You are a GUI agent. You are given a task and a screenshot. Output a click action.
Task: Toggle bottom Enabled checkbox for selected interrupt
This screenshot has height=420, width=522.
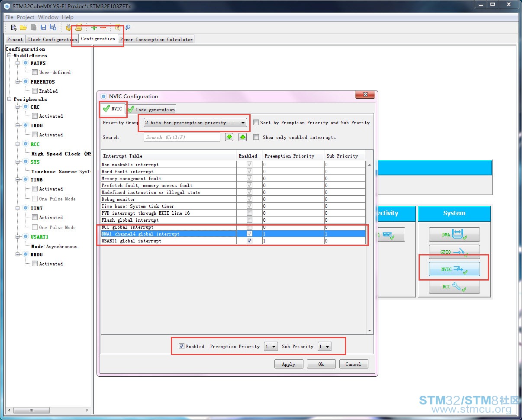click(181, 346)
